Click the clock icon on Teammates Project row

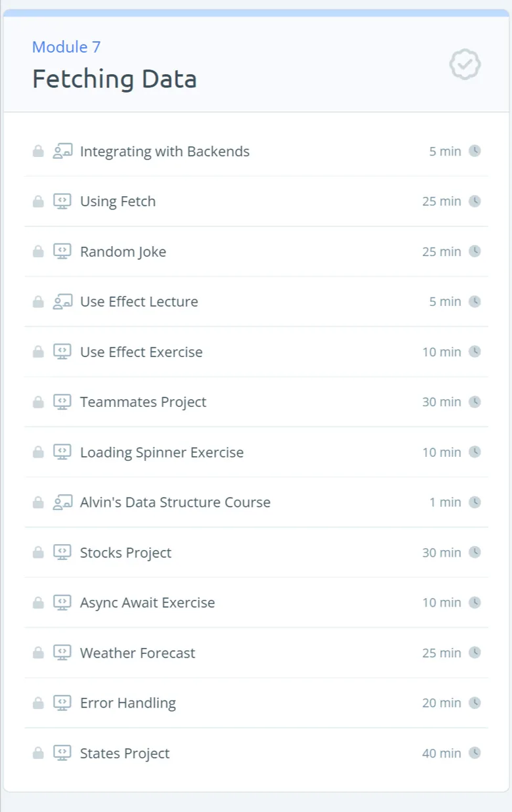(x=475, y=402)
